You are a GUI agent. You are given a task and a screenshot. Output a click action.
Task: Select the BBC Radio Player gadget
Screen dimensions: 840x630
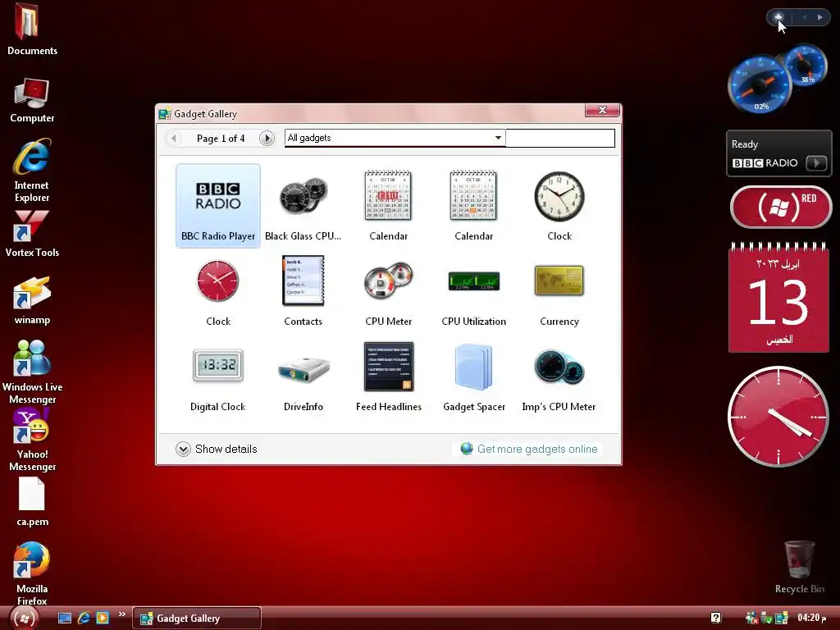tap(218, 206)
